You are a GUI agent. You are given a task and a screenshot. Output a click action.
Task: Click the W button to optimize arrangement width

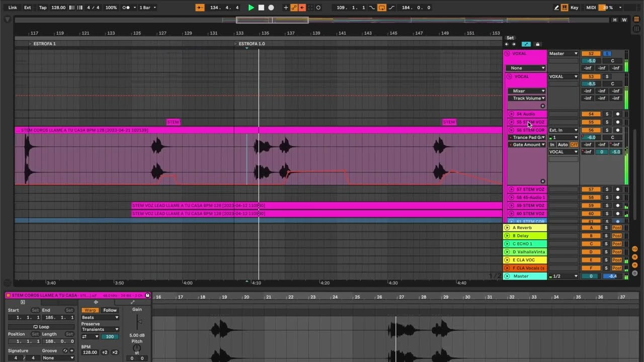pos(624,20)
